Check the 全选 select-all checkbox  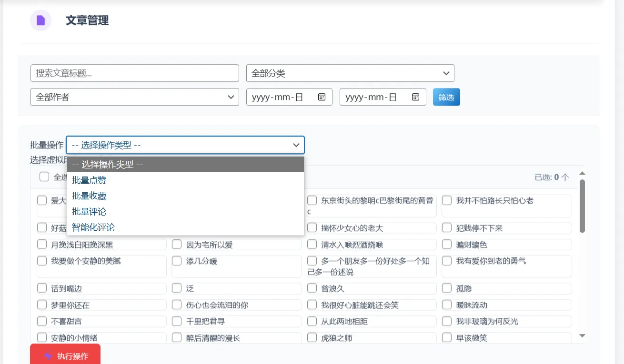(44, 177)
